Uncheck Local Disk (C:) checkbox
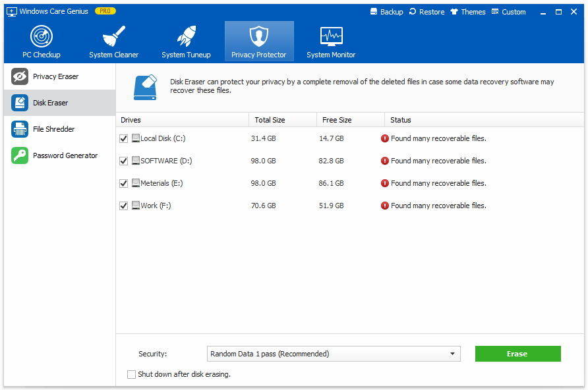Image resolution: width=588 pixels, height=390 pixels. (x=123, y=138)
